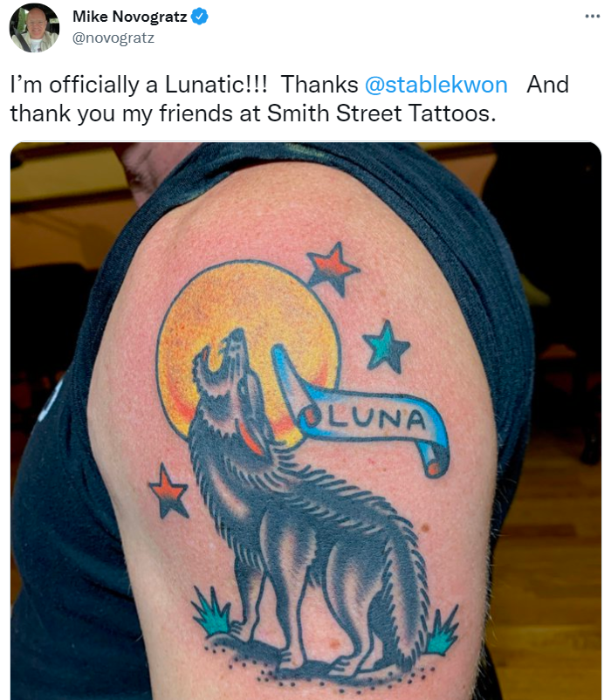Click the teal star in the tattoo photo
Image resolution: width=611 pixels, height=700 pixels.
pyautogui.click(x=386, y=348)
